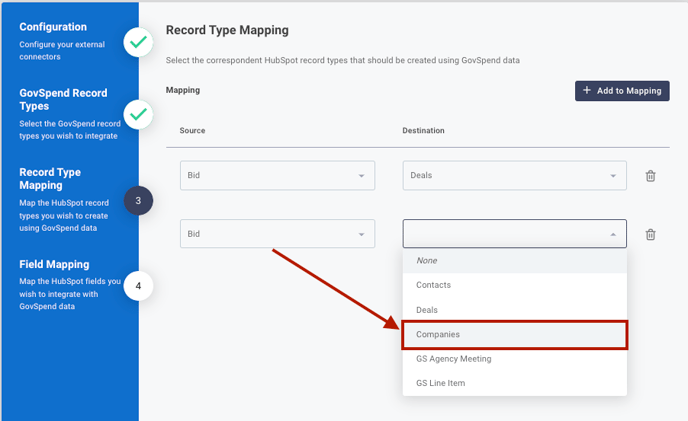This screenshot has height=421, width=688.
Task: Collapse the open empty destination dropdown
Action: click(x=514, y=234)
